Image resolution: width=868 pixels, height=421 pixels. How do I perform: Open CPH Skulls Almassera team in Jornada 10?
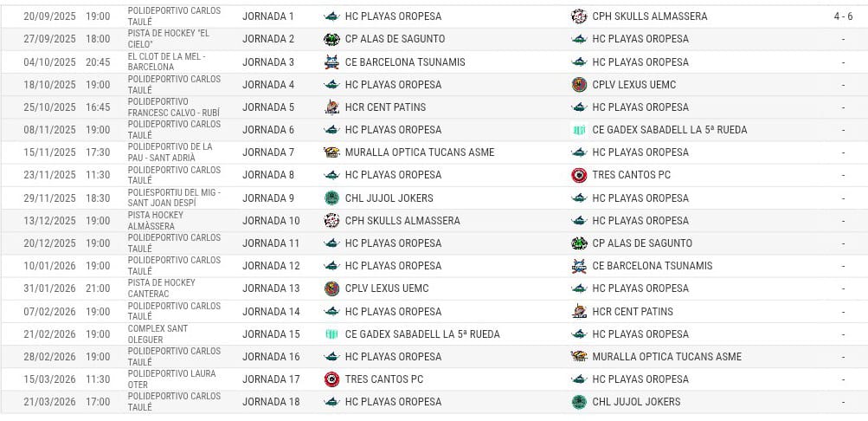(x=402, y=221)
